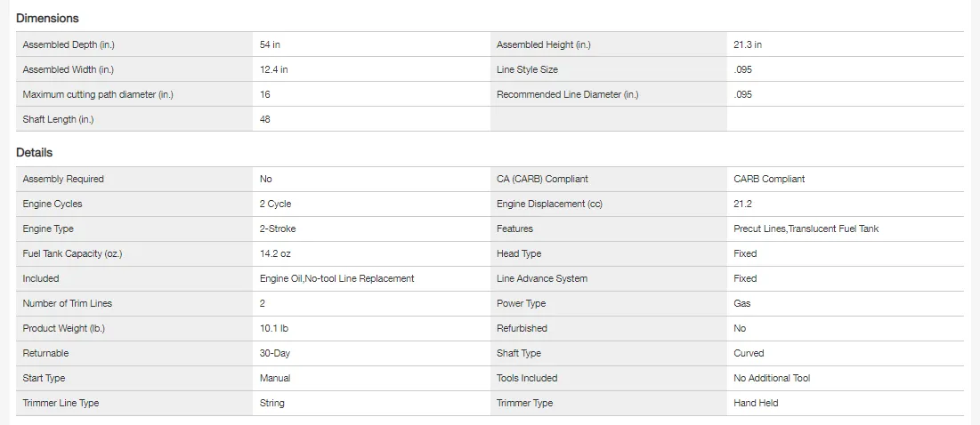Screen dimensions: 980x425
Task: Select the 2-Stroke engine type value
Action: (x=278, y=229)
